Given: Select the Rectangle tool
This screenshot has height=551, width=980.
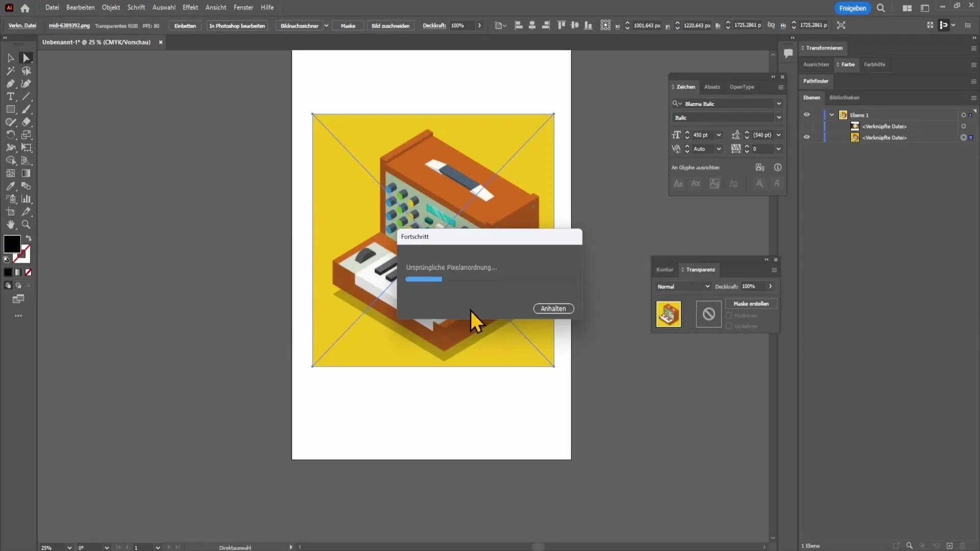Looking at the screenshot, I should point(10,109).
